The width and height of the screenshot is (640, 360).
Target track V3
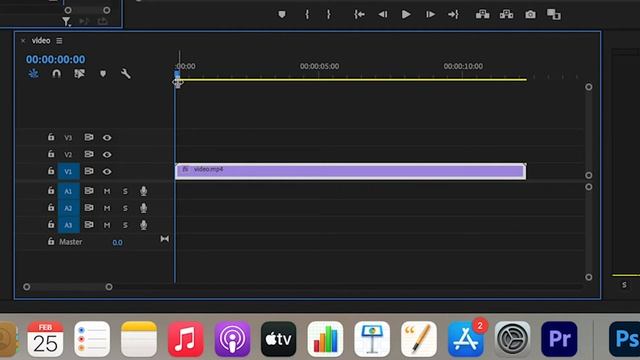coord(68,138)
